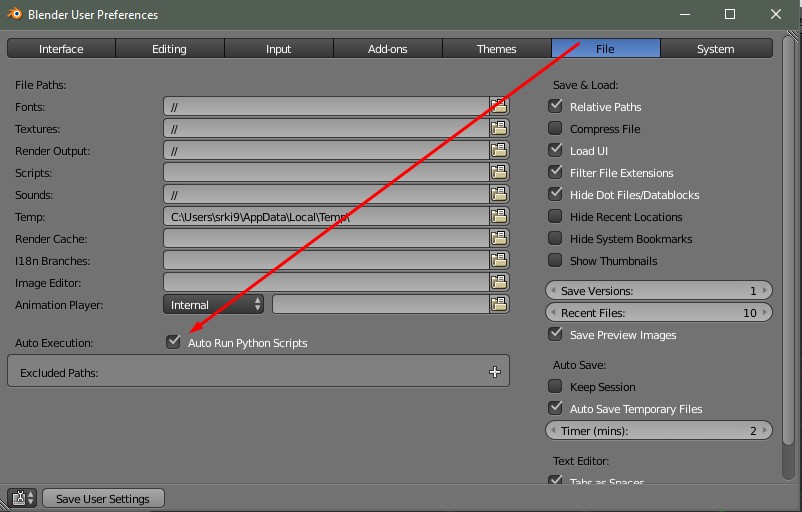This screenshot has width=802, height=512.
Task: Click Save User Settings button
Action: pos(103,499)
